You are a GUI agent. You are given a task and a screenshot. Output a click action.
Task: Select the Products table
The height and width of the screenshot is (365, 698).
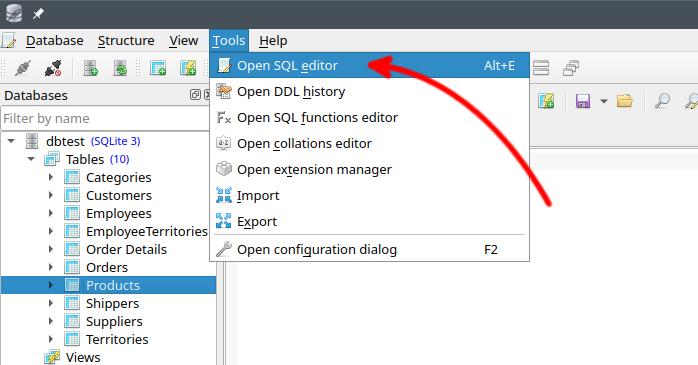point(113,285)
